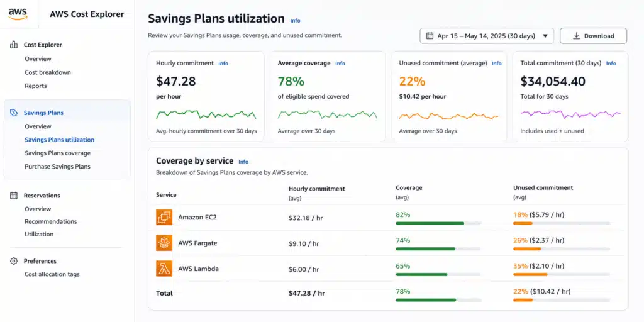Download the utilization report
The width and height of the screenshot is (644, 322).
[593, 36]
